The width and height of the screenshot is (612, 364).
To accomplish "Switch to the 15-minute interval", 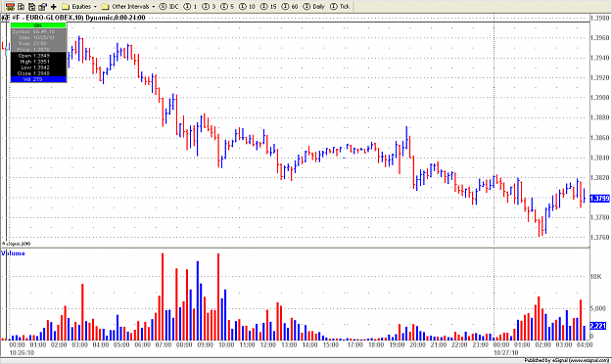I will (x=268, y=7).
